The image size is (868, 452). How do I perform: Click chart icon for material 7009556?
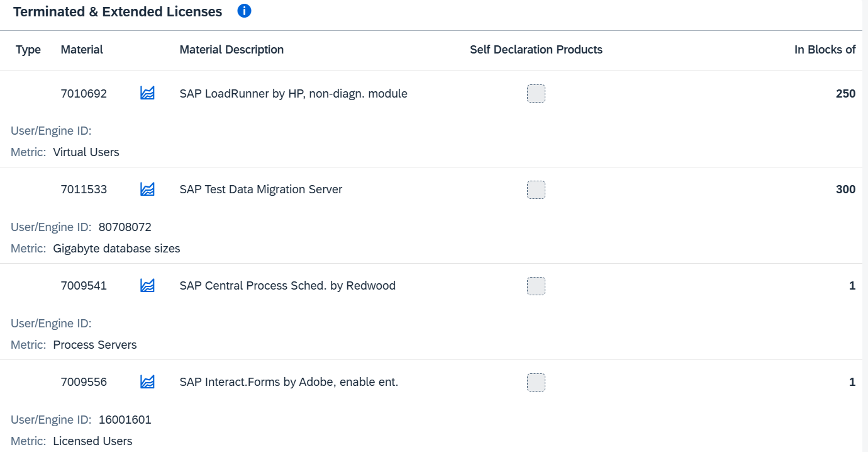pos(147,382)
